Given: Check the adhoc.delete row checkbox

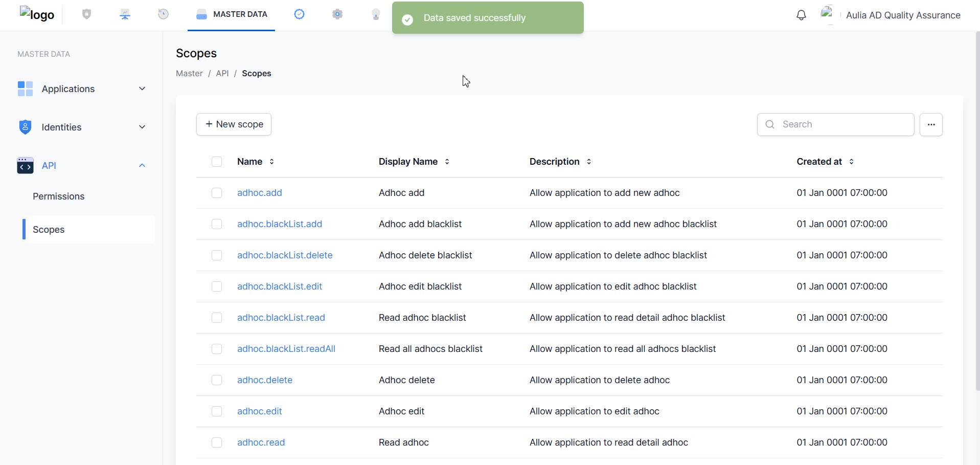Looking at the screenshot, I should [217, 380].
